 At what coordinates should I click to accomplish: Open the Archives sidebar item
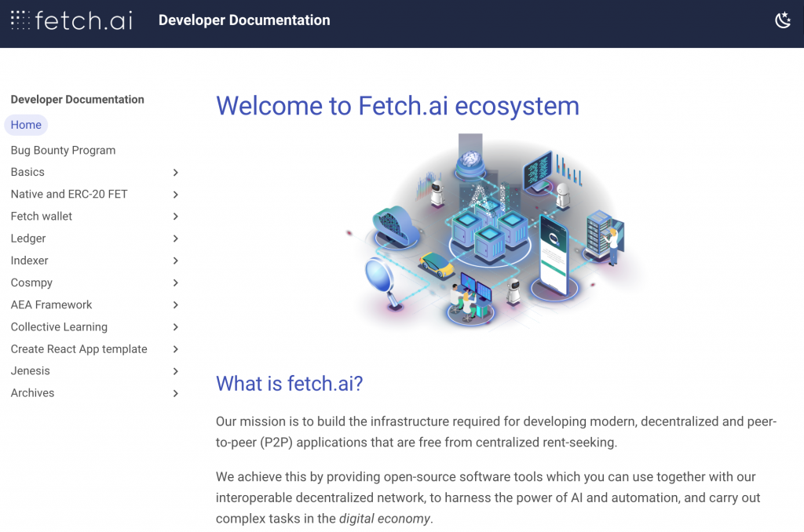point(32,392)
